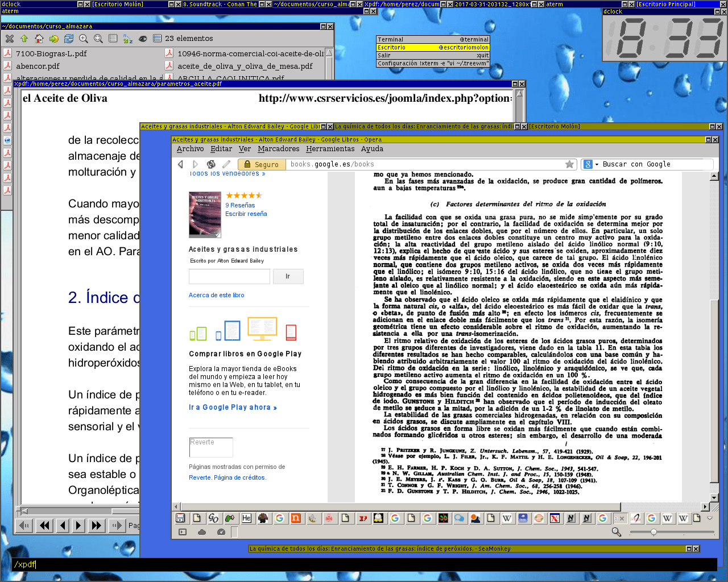Select the highlighted Escritorio menu entry
728x582 pixels.
[x=433, y=48]
